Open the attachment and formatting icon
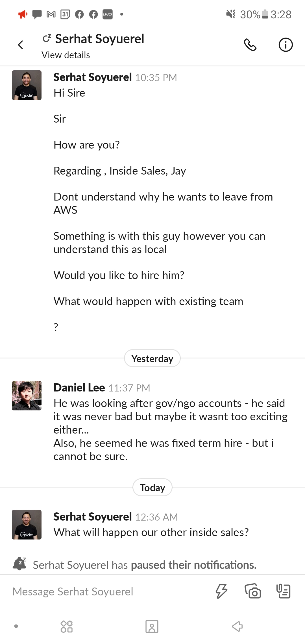The image size is (305, 644). coord(283,591)
